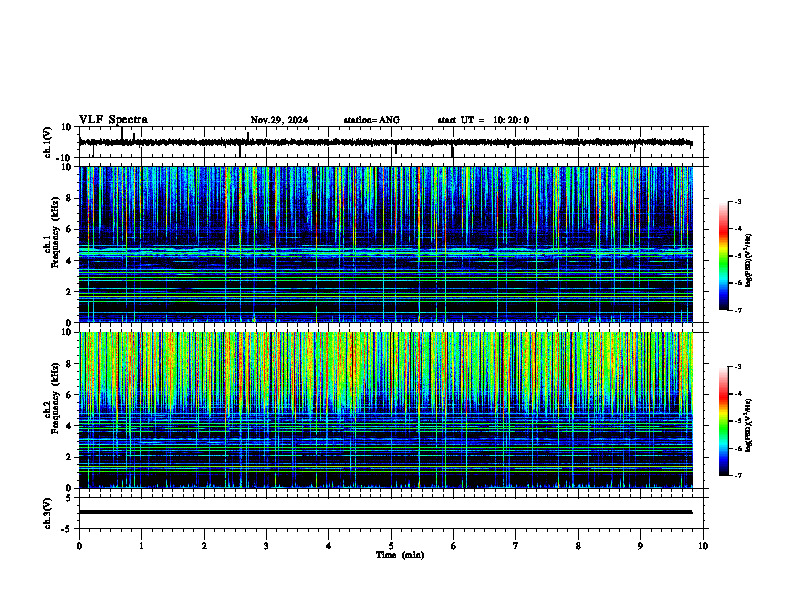Click time axis tick label "7"
This screenshot has height=612, width=792.
pos(516,546)
